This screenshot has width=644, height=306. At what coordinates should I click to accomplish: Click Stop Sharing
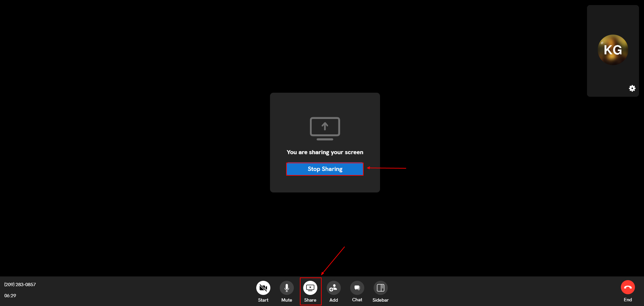pyautogui.click(x=324, y=169)
